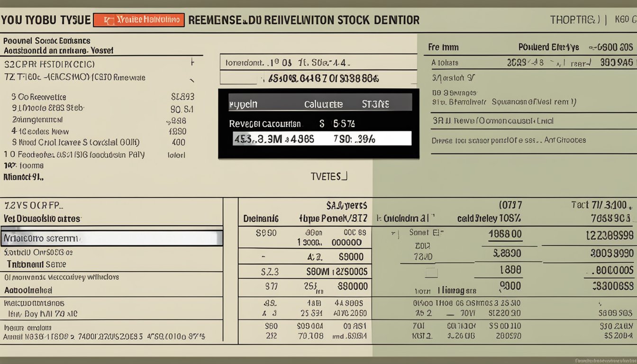
Task: Click the '30098990' value in the far-right column
Action: click(x=612, y=254)
